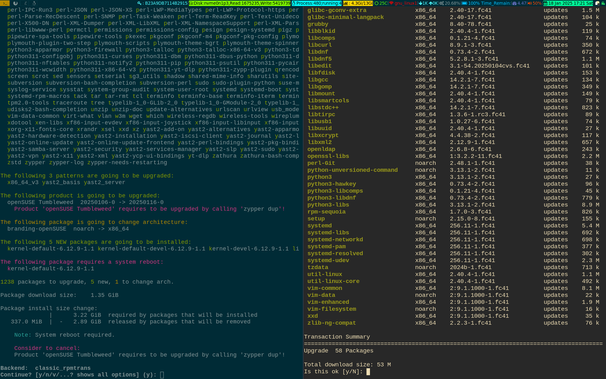
Task: Click the 'glibc-gconv-extra' package row
Action: 453,10
